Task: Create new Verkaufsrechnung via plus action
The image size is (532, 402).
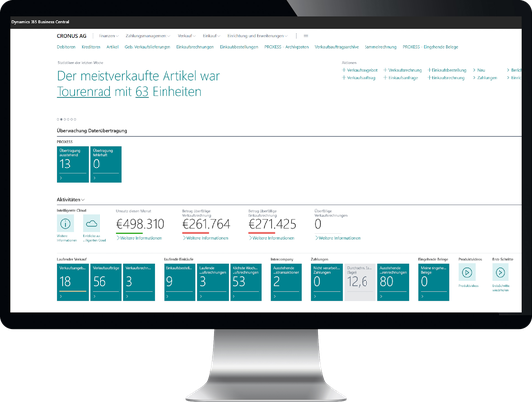Action: coord(402,70)
